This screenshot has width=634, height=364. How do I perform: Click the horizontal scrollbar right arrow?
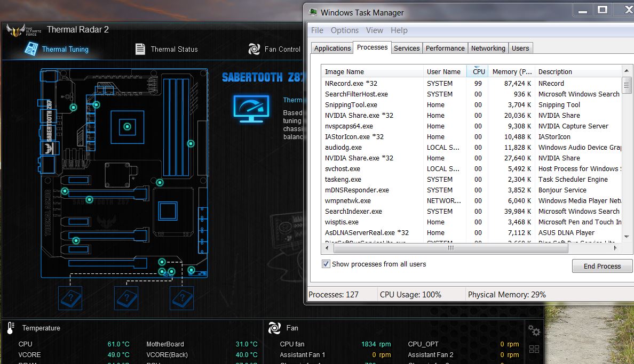[615, 248]
